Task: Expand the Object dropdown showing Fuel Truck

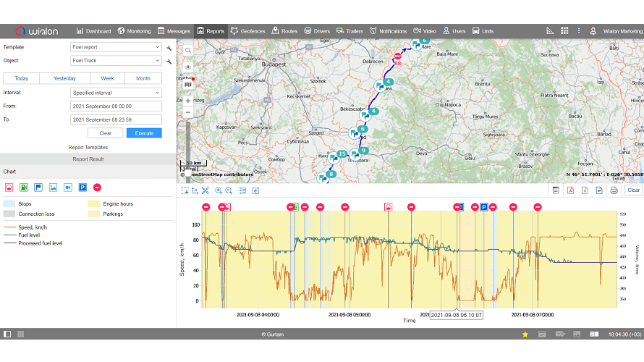Action: point(116,62)
